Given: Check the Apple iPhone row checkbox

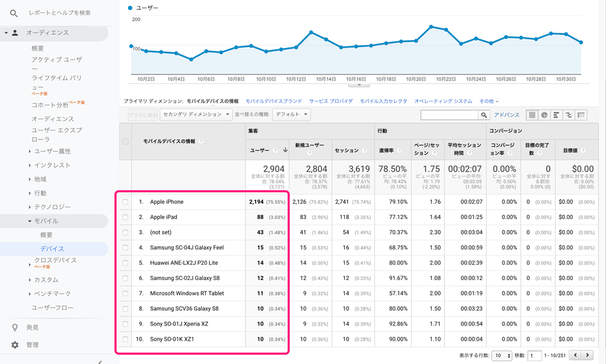Looking at the screenshot, I should point(125,202).
